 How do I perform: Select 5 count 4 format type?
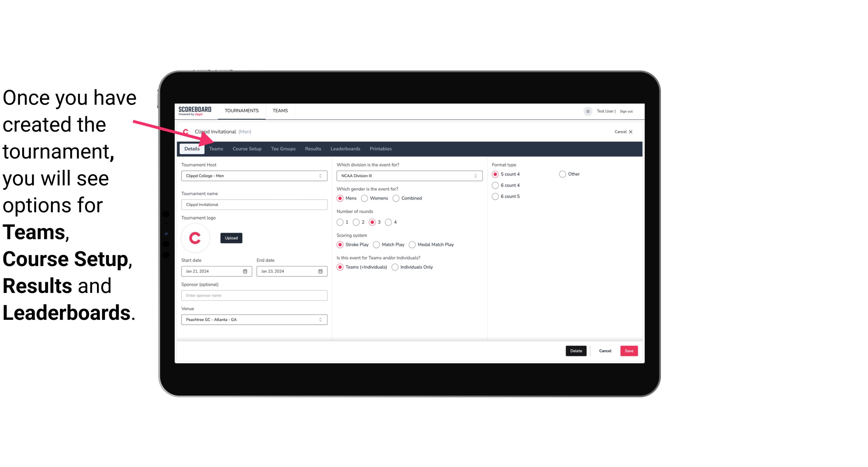495,174
